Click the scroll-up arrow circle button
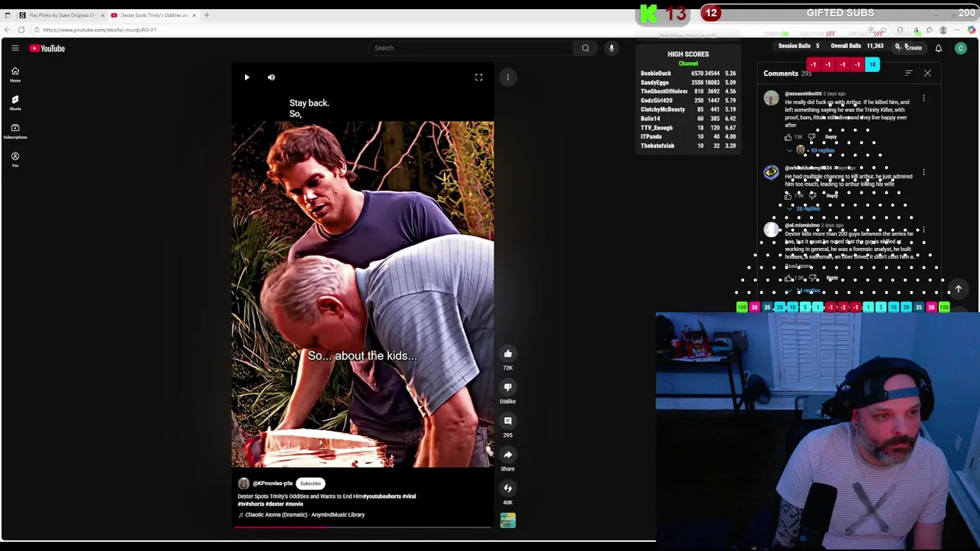The height and width of the screenshot is (551, 980). pos(958,289)
